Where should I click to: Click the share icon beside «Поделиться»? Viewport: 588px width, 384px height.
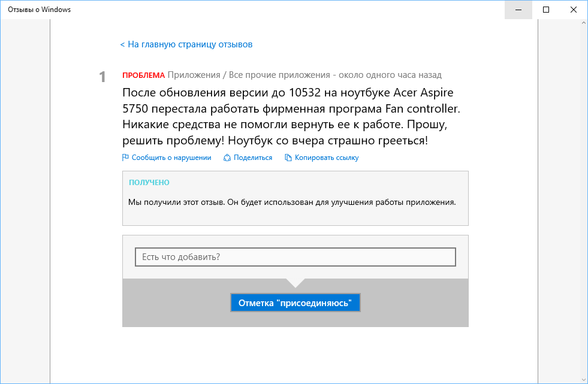point(227,158)
